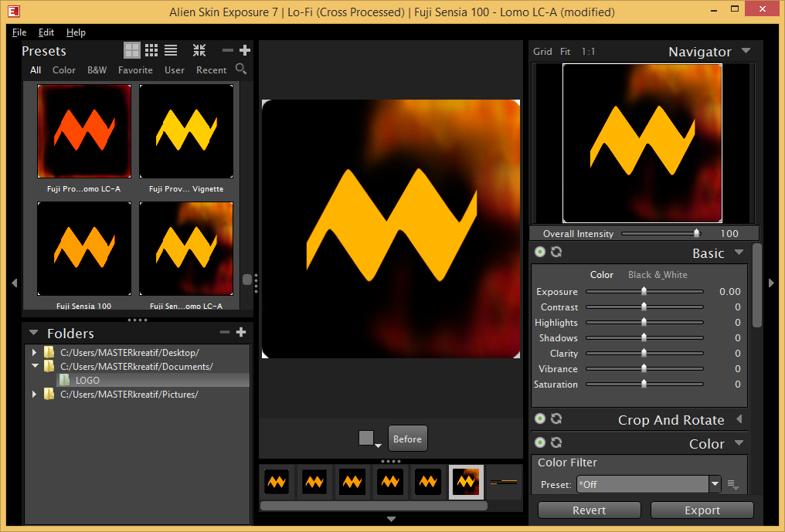Screen dimensions: 785x532
Task: Select the highlighted filmstrip thumbnail with orange glow
Action: tap(466, 482)
